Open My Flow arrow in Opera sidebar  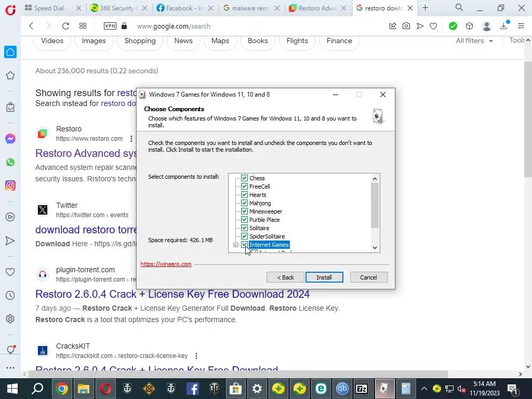pyautogui.click(x=10, y=241)
